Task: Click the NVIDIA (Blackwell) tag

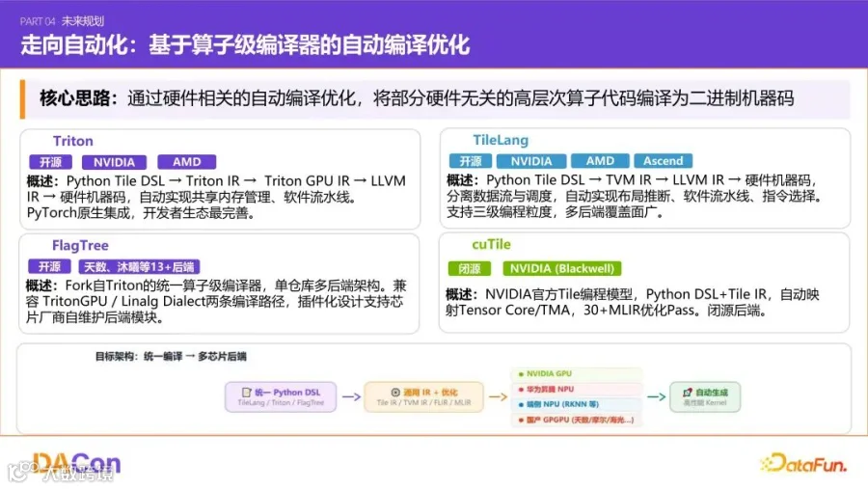Action: point(562,268)
